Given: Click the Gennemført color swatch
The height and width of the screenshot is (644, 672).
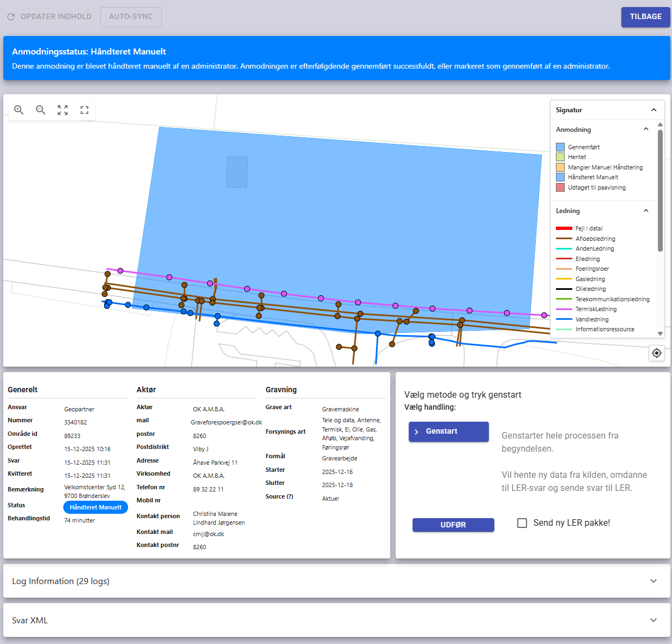Looking at the screenshot, I should point(560,147).
